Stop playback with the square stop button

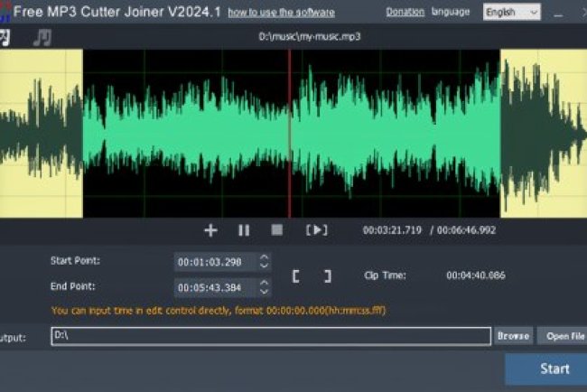277,230
